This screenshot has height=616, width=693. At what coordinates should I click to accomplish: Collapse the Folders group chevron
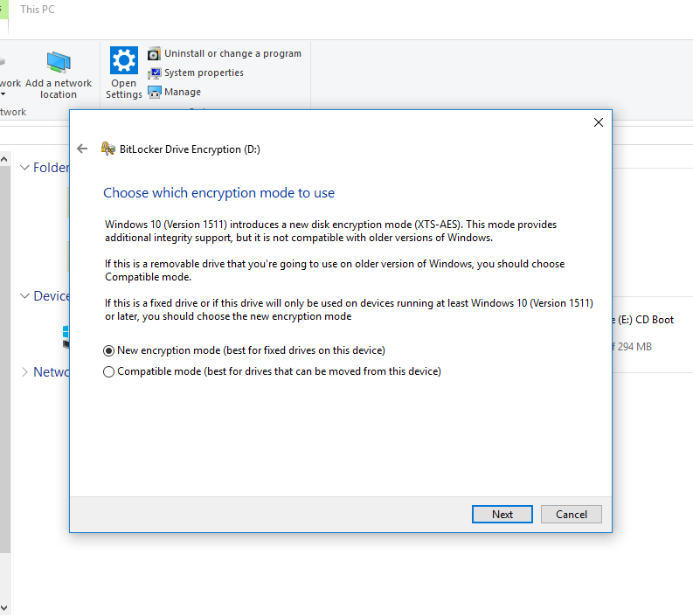click(x=24, y=168)
